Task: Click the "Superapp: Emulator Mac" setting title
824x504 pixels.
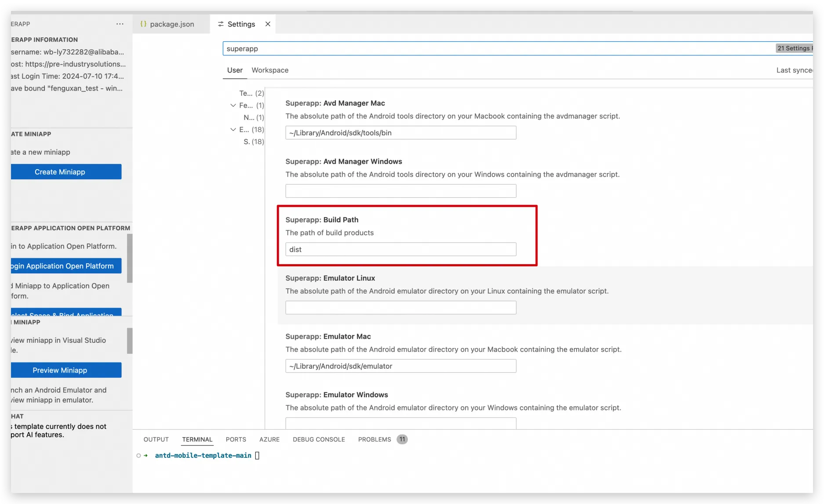Action: click(328, 337)
